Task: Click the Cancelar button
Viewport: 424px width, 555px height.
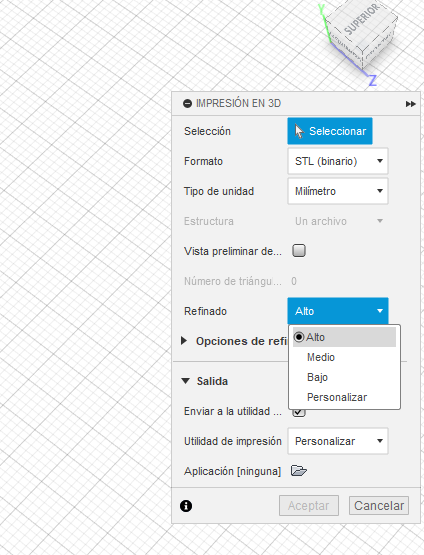Action: click(379, 505)
